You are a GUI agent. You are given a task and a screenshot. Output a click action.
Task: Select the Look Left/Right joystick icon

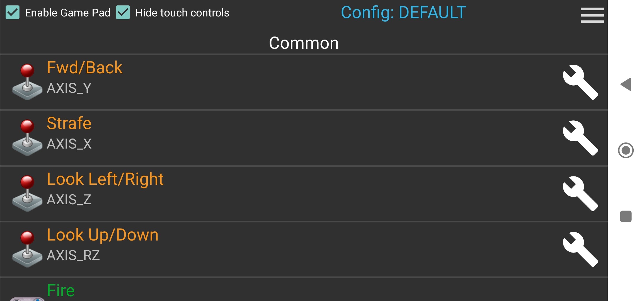click(x=27, y=193)
